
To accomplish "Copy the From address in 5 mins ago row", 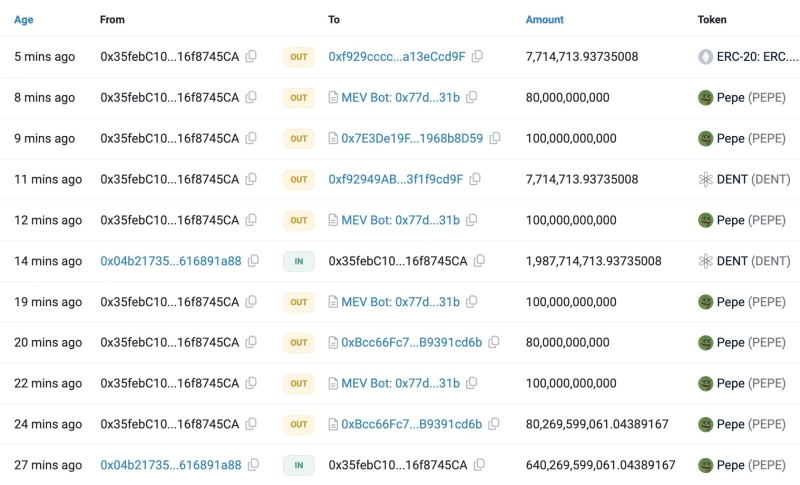I will point(251,57).
